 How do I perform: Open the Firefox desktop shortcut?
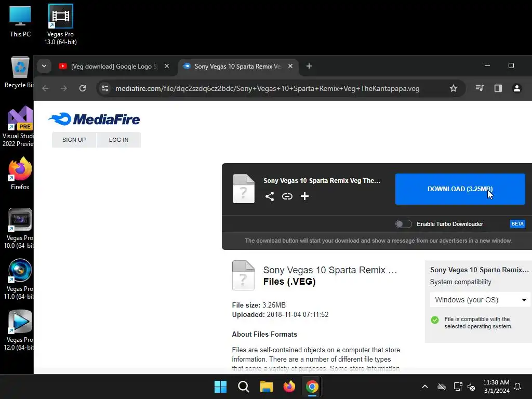20,173
